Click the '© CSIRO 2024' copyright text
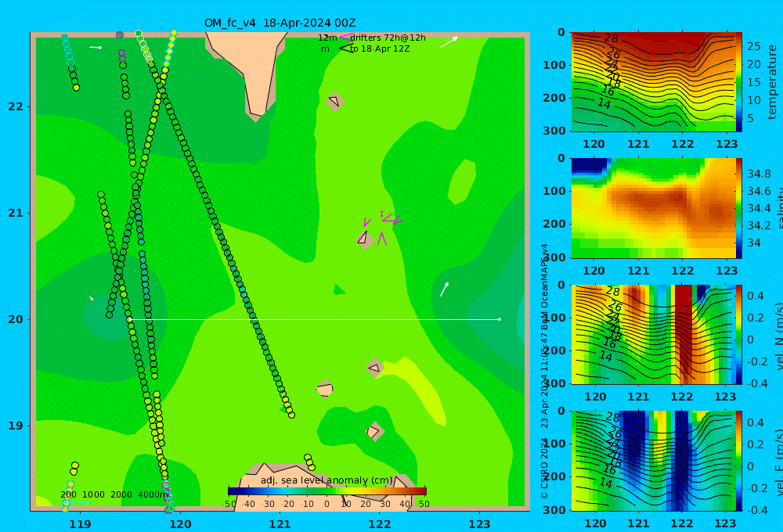The height and width of the screenshot is (532, 783). click(x=544, y=468)
